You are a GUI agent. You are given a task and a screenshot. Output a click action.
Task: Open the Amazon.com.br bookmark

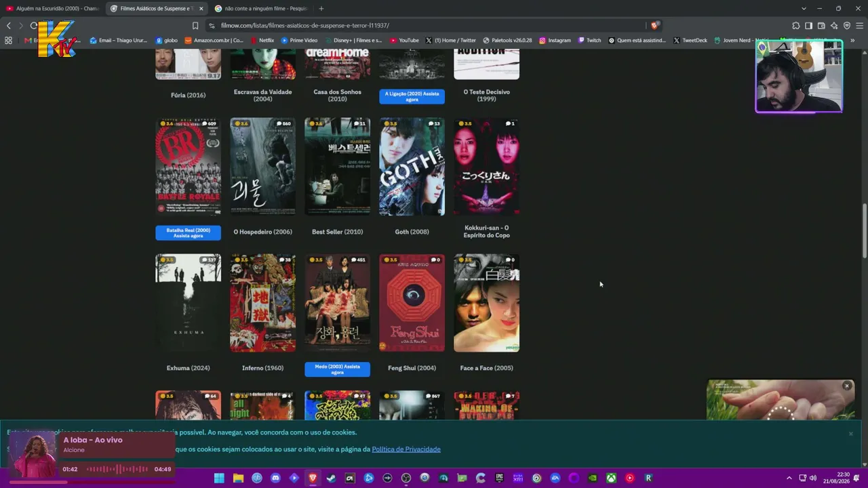click(214, 40)
